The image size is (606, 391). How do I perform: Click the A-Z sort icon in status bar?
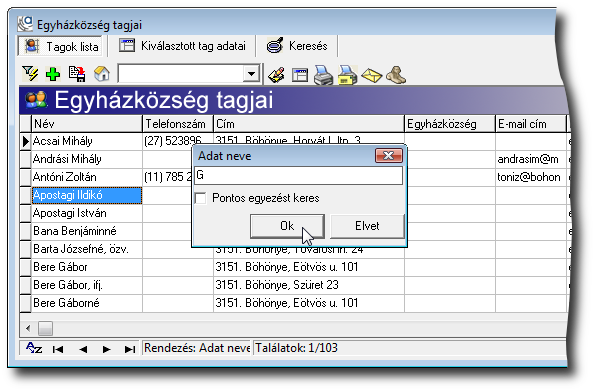point(34,348)
